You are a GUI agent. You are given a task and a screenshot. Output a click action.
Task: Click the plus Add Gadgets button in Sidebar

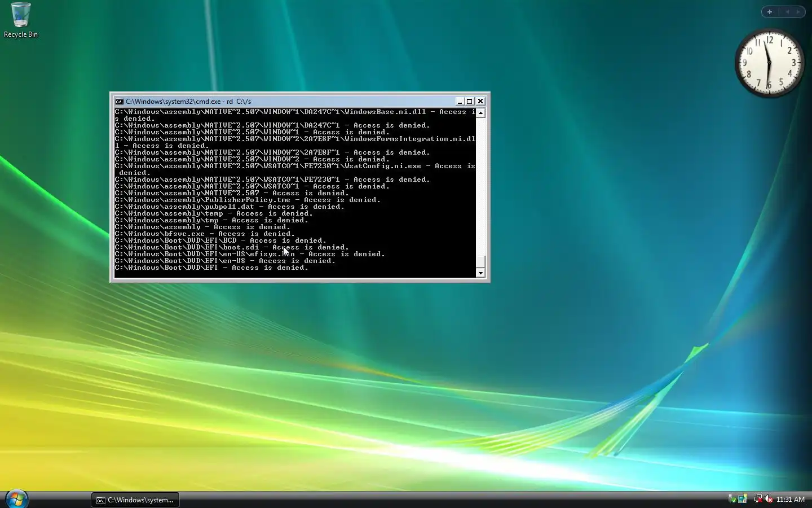[769, 12]
